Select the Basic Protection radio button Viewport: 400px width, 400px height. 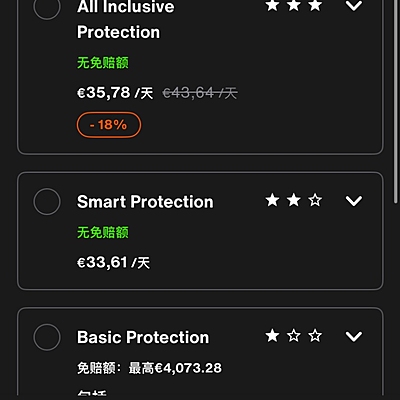coord(47,337)
